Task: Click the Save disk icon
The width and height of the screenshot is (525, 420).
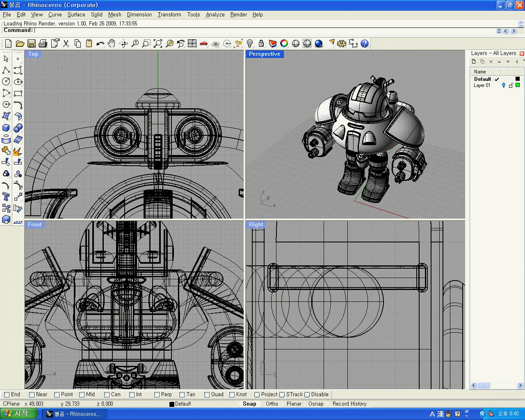Action: pos(32,43)
